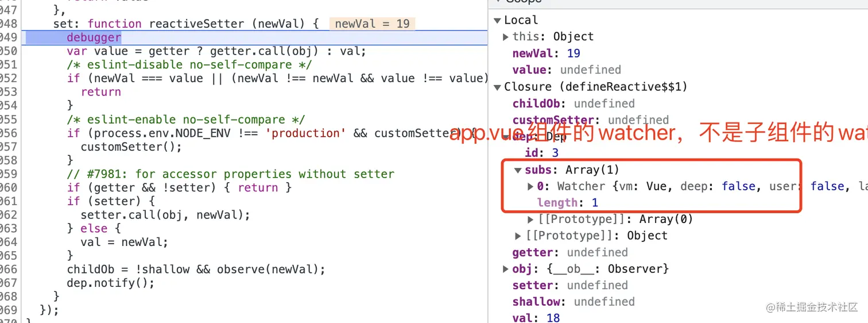Expand the 'this: Object' entry
Screen dimensions: 868x323
506,37
